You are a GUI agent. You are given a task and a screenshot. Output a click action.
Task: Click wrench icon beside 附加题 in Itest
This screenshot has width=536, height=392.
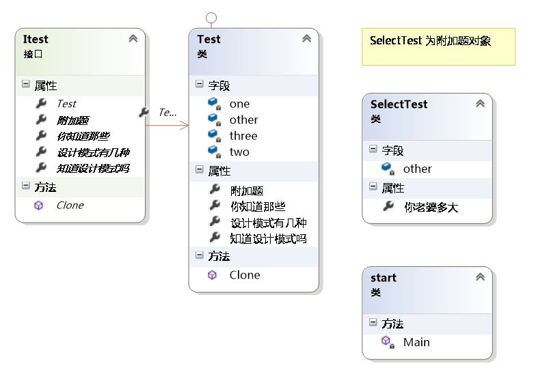click(41, 119)
